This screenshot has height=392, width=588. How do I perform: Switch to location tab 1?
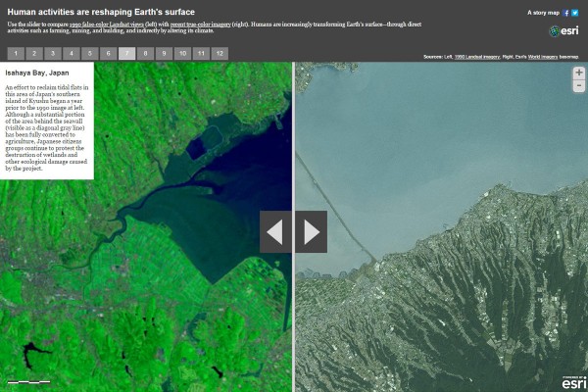17,53
